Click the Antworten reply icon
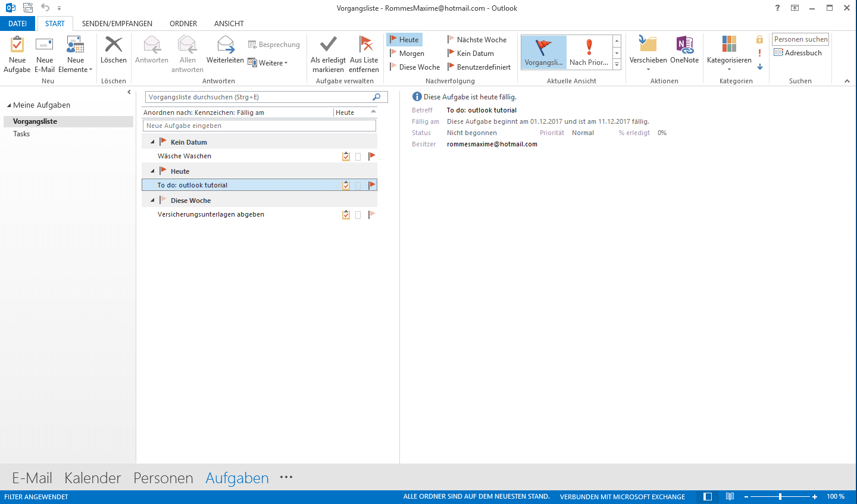The image size is (857, 504). [x=152, y=45]
